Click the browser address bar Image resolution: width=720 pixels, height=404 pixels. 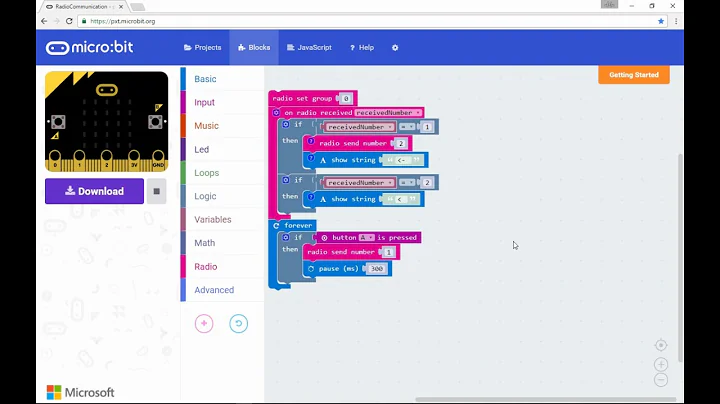coord(372,21)
